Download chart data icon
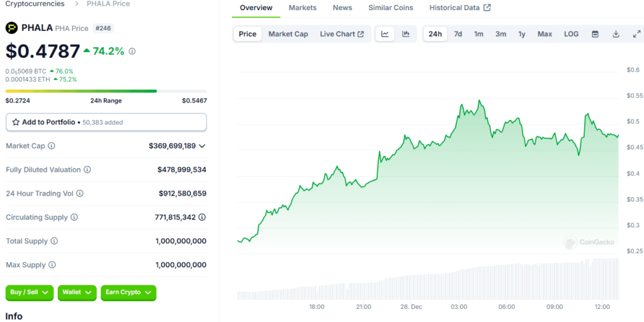This screenshot has width=644, height=322. [616, 34]
